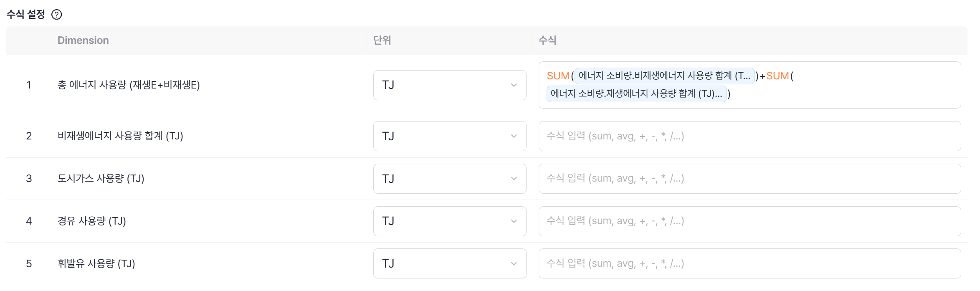Click the 단위 column header

click(x=382, y=40)
